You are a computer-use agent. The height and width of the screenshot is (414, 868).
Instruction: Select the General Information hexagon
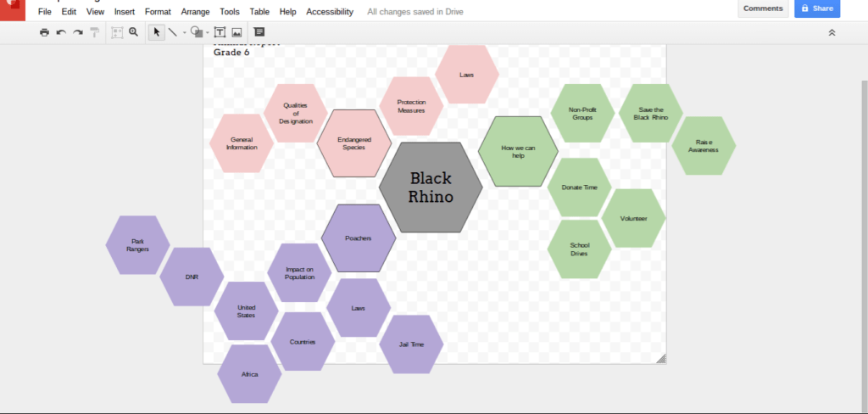coord(242,143)
